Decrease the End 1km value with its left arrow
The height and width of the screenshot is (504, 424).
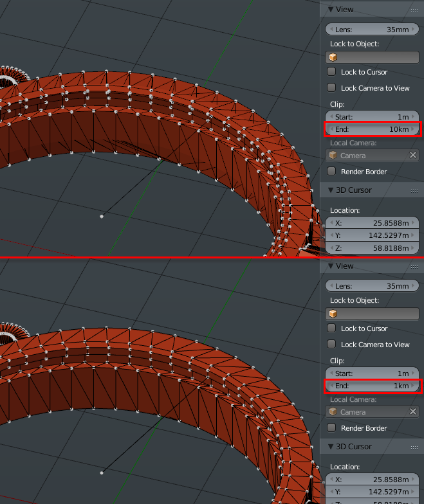(x=331, y=386)
